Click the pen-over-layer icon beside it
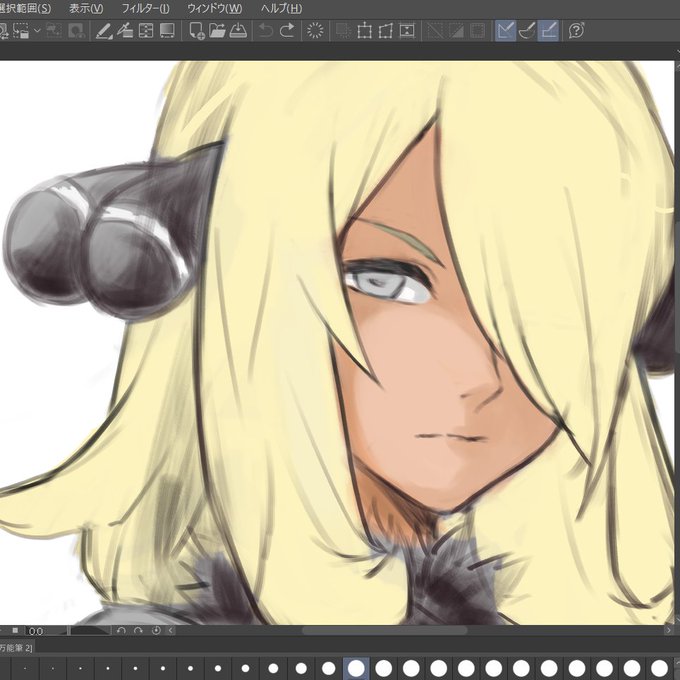The height and width of the screenshot is (680, 680). pyautogui.click(x=125, y=31)
